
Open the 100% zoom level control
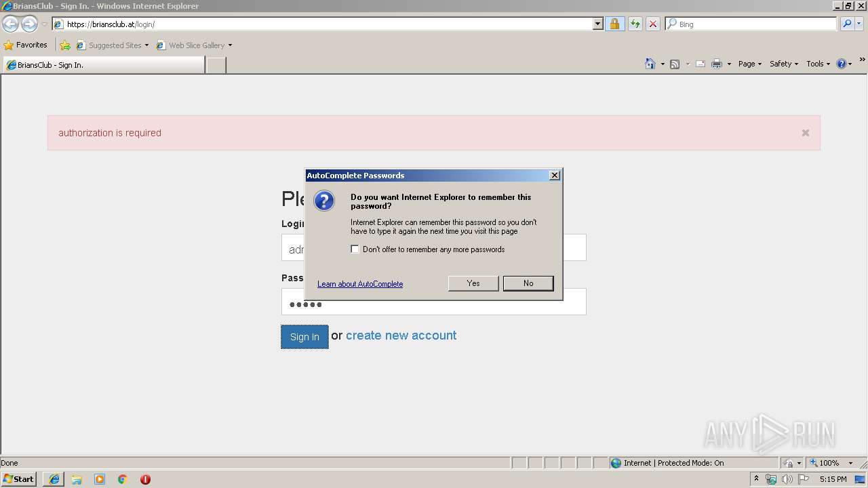(x=825, y=463)
